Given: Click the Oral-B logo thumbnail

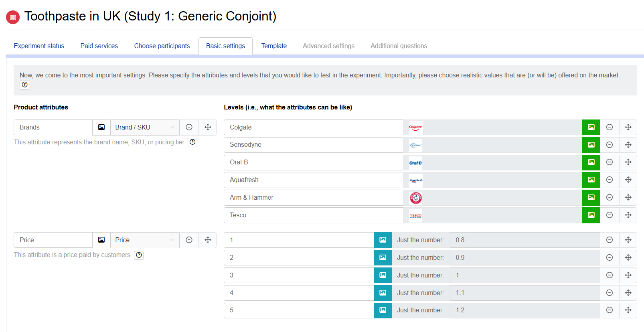Looking at the screenshot, I should click(415, 163).
